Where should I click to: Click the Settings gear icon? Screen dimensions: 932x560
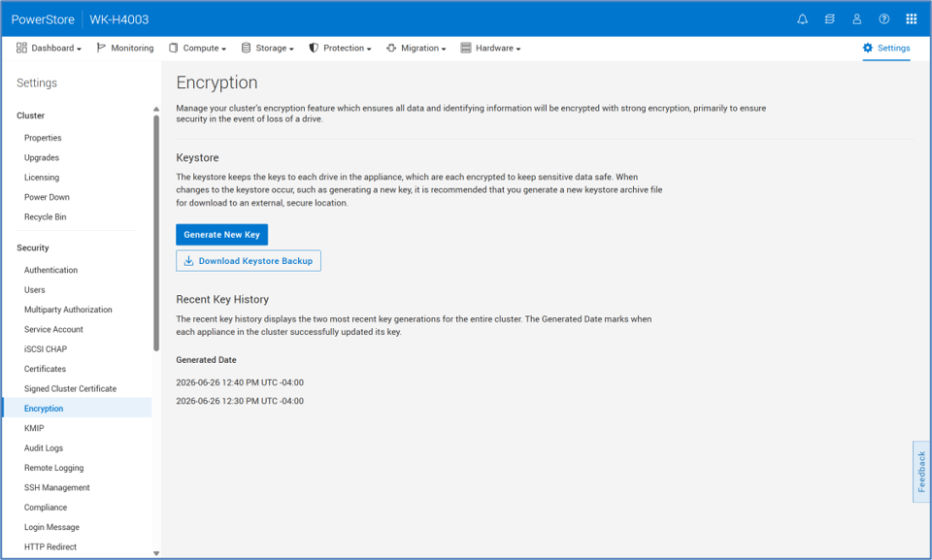(x=868, y=48)
